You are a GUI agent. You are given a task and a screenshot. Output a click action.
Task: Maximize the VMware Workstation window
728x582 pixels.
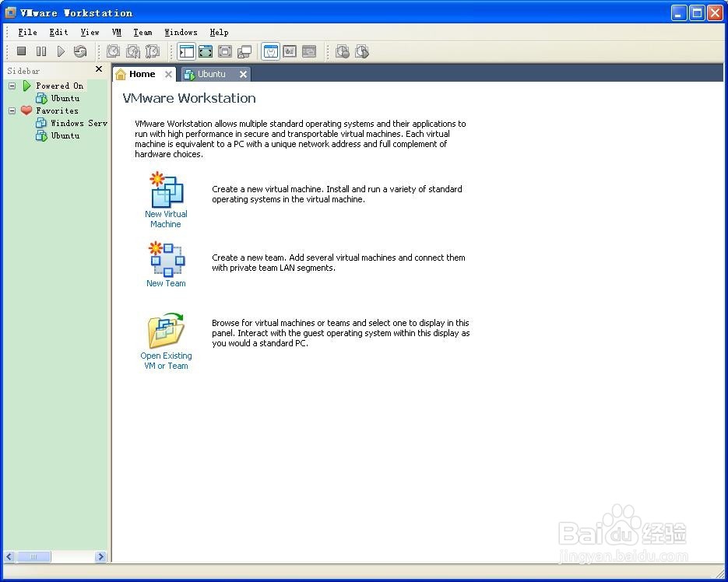tap(697, 13)
